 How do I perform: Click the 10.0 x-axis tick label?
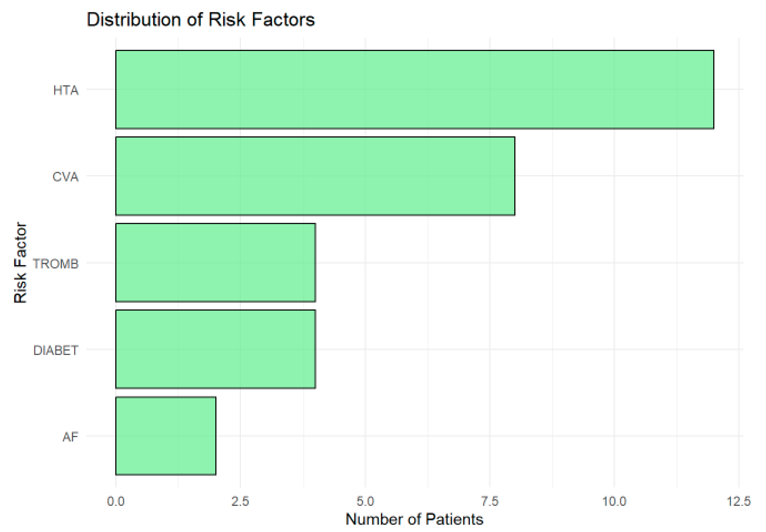[x=614, y=501]
